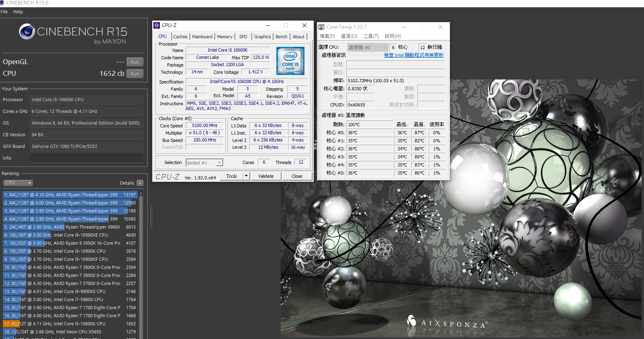
Task: Expand the Tools dropdown arrow in CPU-Z
Action: coord(246,176)
